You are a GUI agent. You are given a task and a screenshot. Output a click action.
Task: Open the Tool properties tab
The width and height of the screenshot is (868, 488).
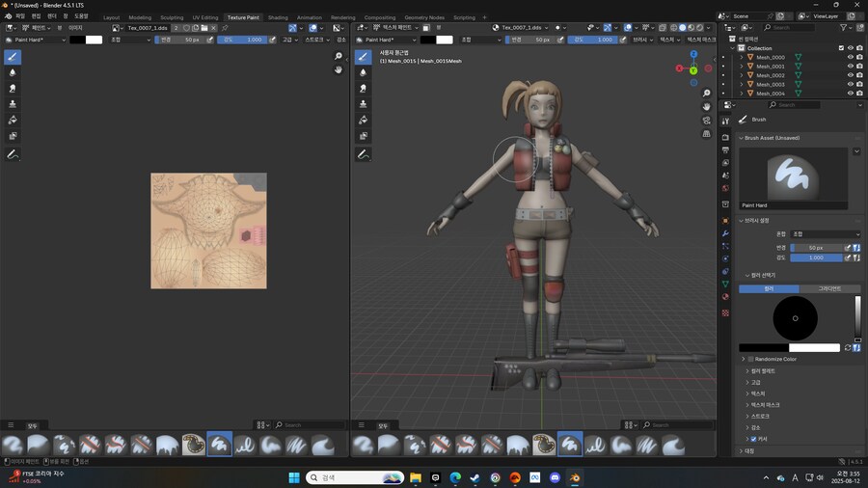coord(725,122)
